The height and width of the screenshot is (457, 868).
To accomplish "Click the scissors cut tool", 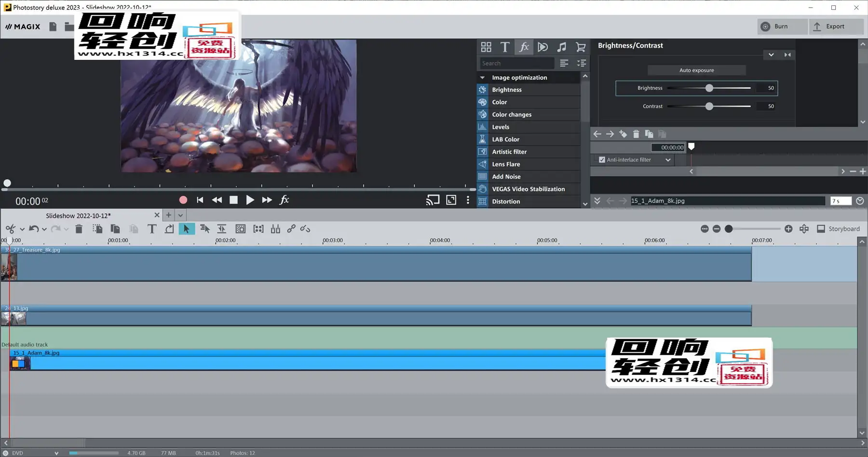I will point(10,229).
